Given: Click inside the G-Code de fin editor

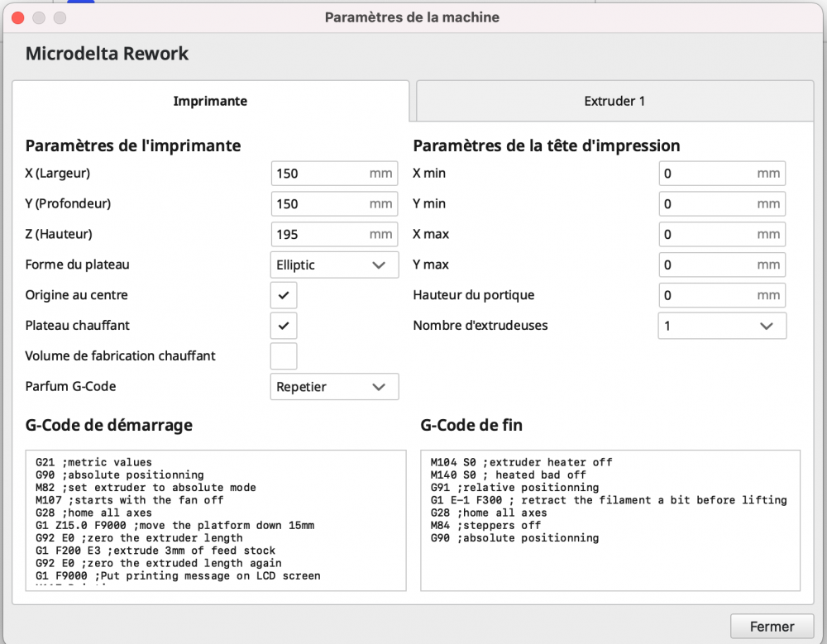Looking at the screenshot, I should 610,521.
